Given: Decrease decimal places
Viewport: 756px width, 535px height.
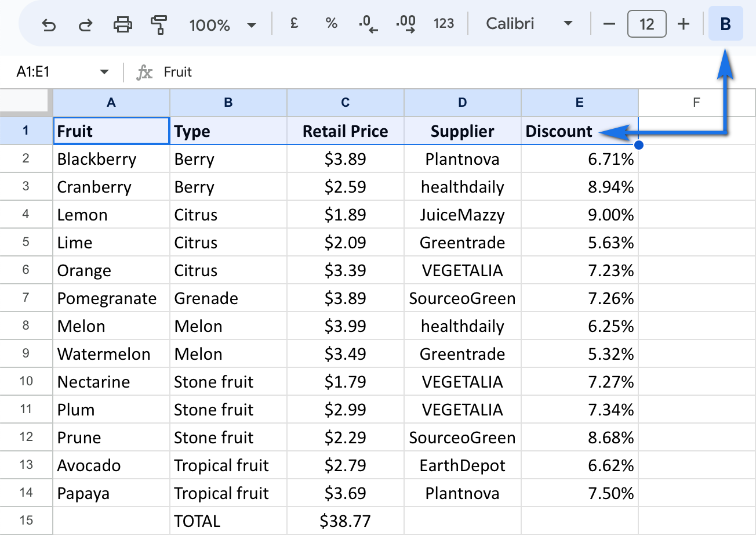Looking at the screenshot, I should [x=368, y=24].
